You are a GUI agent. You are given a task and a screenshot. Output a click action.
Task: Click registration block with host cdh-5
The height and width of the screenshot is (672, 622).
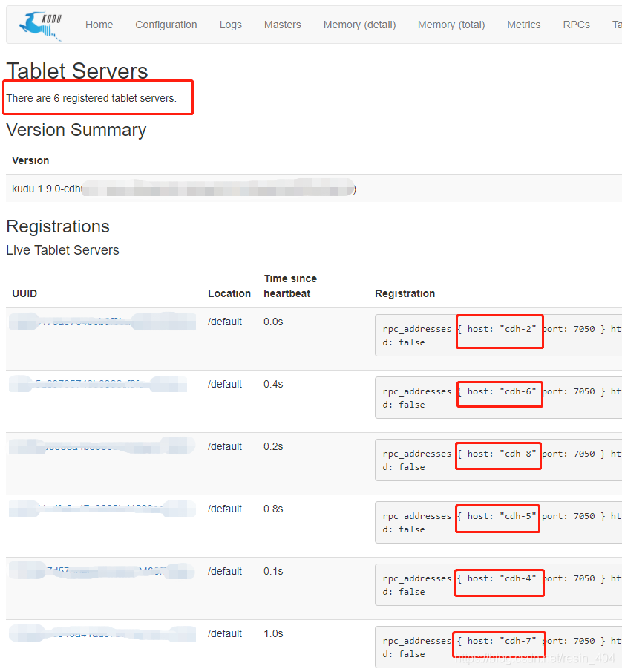click(x=499, y=523)
